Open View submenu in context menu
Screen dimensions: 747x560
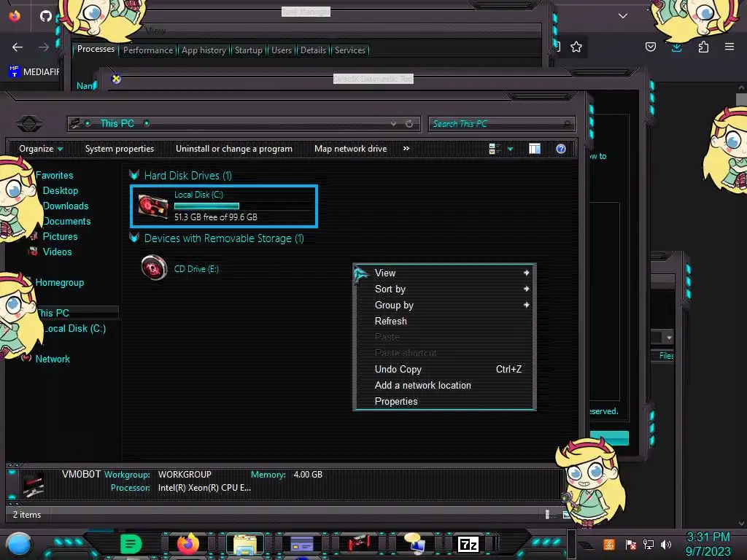pyautogui.click(x=444, y=273)
